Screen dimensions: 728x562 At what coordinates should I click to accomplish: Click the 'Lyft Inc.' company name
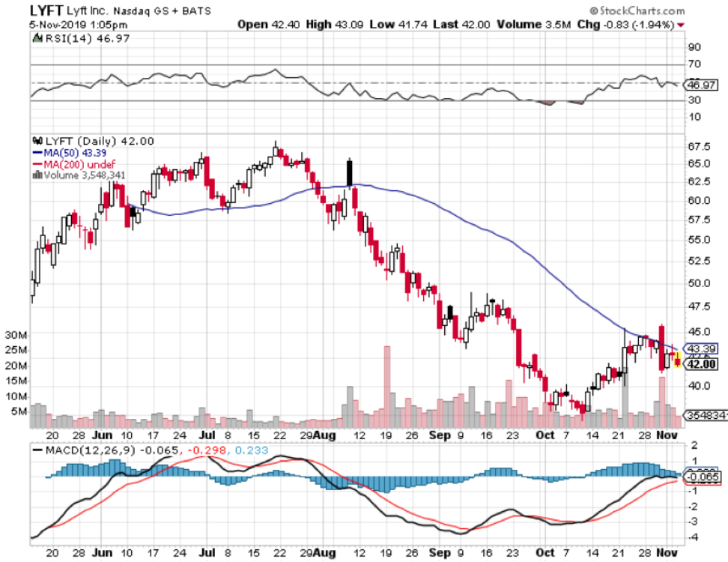coord(88,10)
